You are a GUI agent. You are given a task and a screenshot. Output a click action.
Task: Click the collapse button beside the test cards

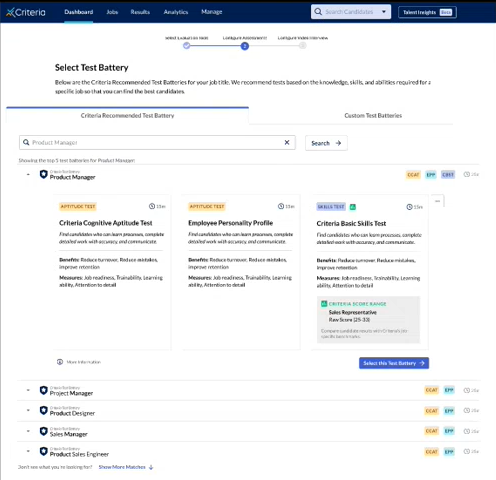pos(437,201)
